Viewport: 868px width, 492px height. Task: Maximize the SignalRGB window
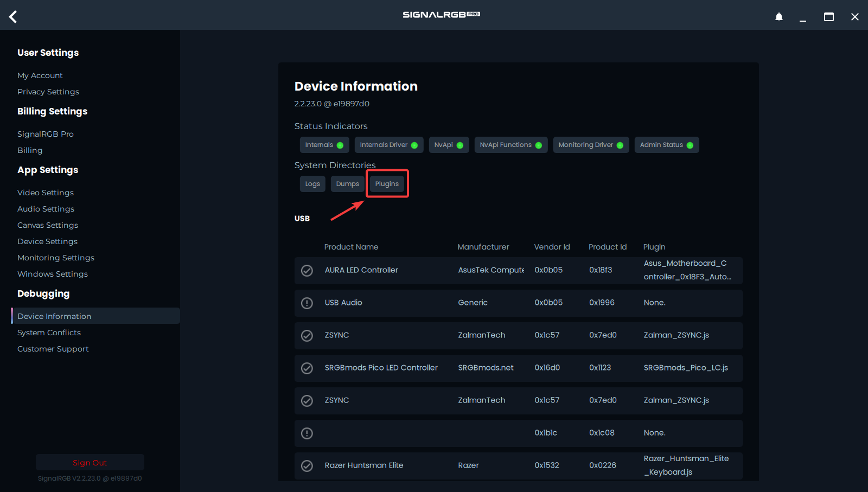click(828, 17)
